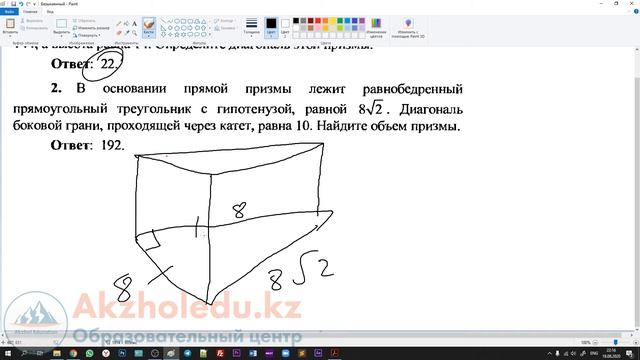Open Adobe Acrobat from the taskbar
Viewport: 640px width, 360px height.
click(334, 353)
